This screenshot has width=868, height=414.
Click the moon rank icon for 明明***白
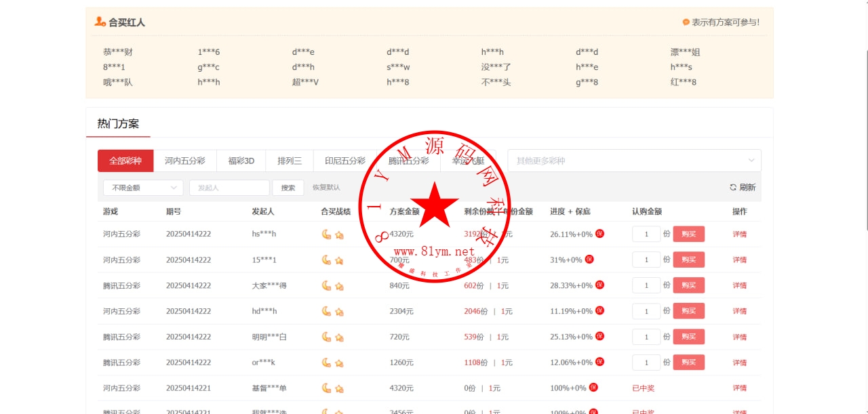pyautogui.click(x=326, y=337)
